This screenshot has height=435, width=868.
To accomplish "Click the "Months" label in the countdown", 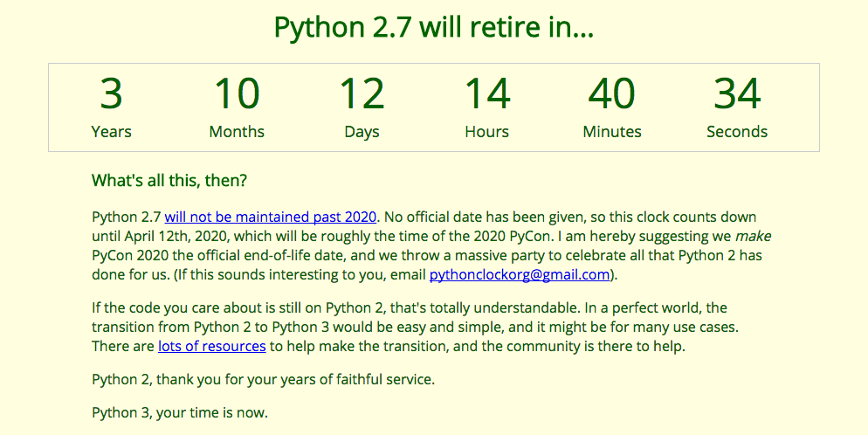I will point(237,132).
